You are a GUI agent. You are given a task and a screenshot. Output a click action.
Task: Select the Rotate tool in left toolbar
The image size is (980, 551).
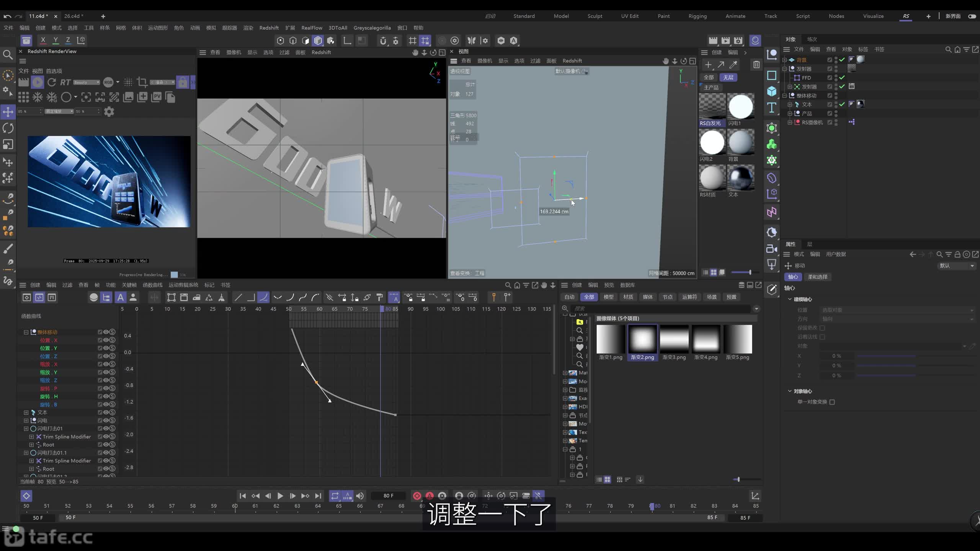(x=8, y=128)
